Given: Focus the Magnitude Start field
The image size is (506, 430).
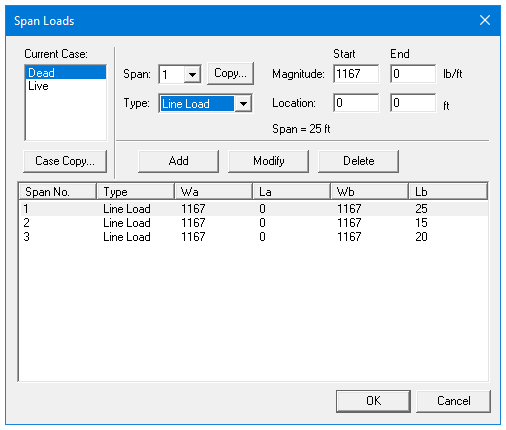Looking at the screenshot, I should coord(356,74).
